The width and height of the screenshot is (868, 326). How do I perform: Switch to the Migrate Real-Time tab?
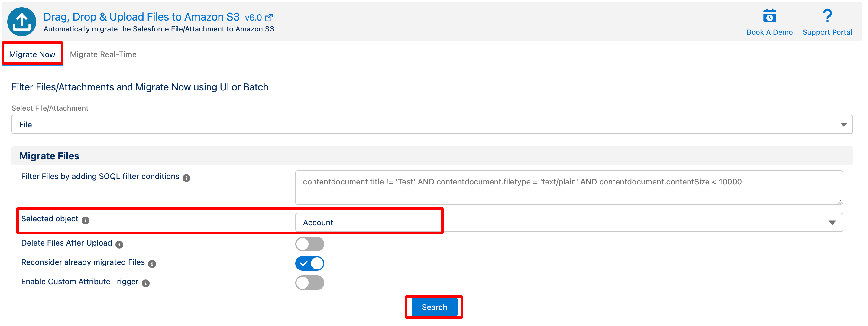point(103,54)
